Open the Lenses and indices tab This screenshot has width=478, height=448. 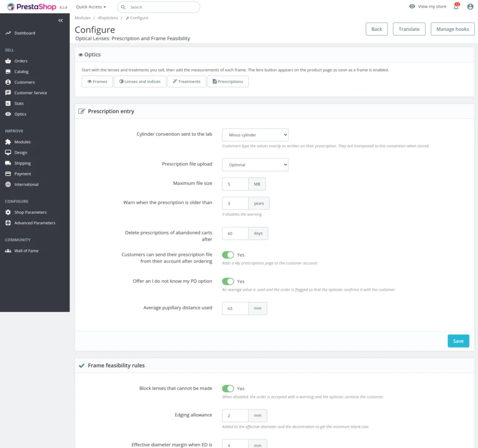coord(140,81)
